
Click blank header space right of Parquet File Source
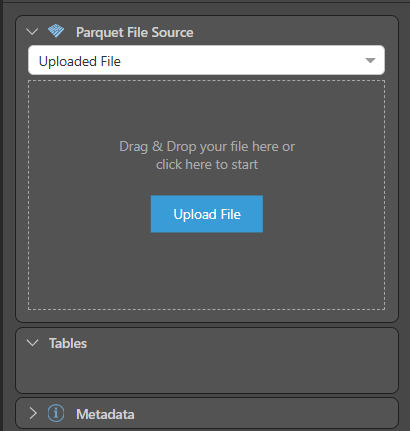(293, 32)
